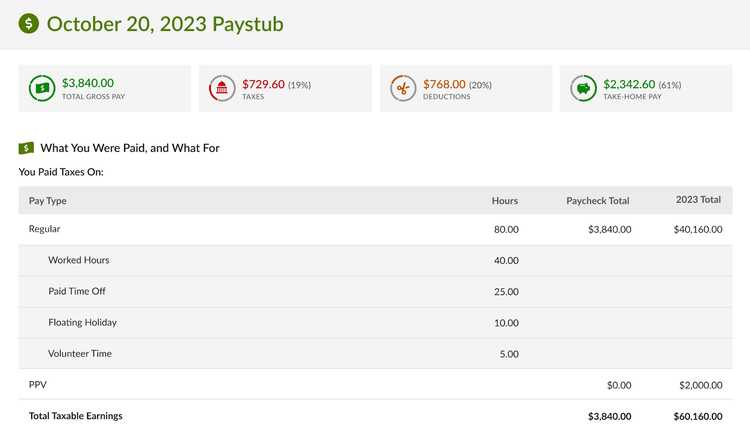Click the Hours column header
Image resolution: width=750 pixels, height=437 pixels.
[x=504, y=201]
